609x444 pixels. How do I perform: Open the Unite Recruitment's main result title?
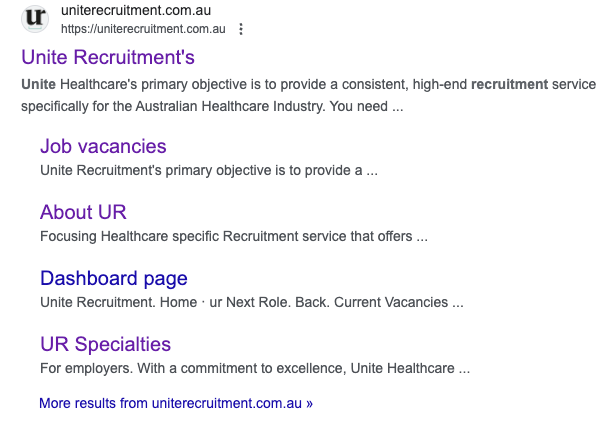coord(108,57)
